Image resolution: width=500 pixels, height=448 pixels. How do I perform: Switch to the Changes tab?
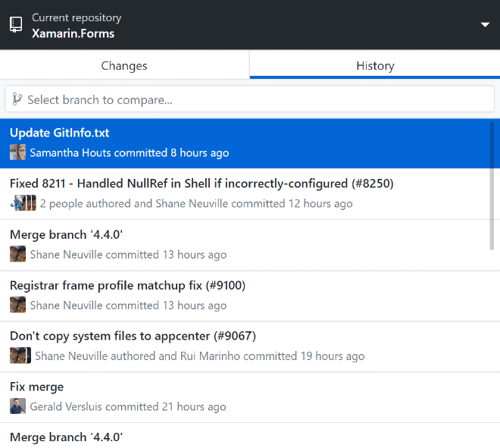click(124, 65)
